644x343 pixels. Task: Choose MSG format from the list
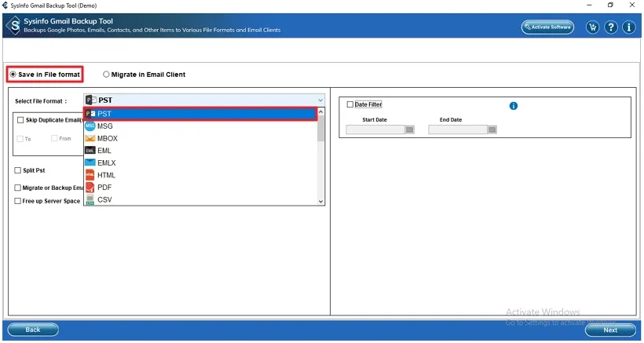pos(105,126)
